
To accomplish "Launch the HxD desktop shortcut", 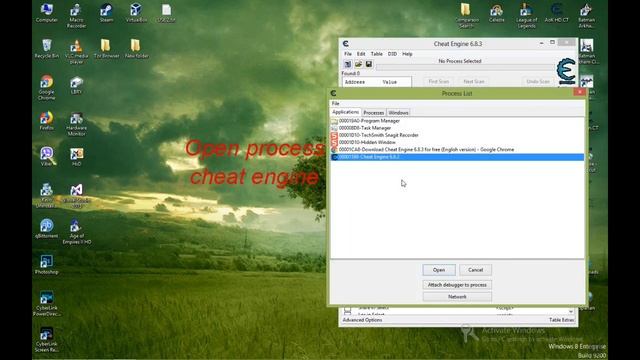I will click(x=76, y=156).
